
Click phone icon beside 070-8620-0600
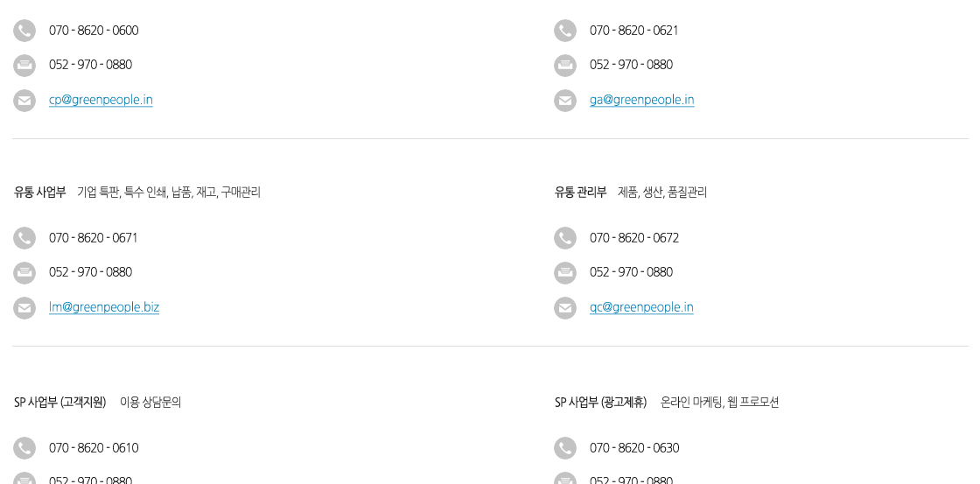tap(24, 31)
